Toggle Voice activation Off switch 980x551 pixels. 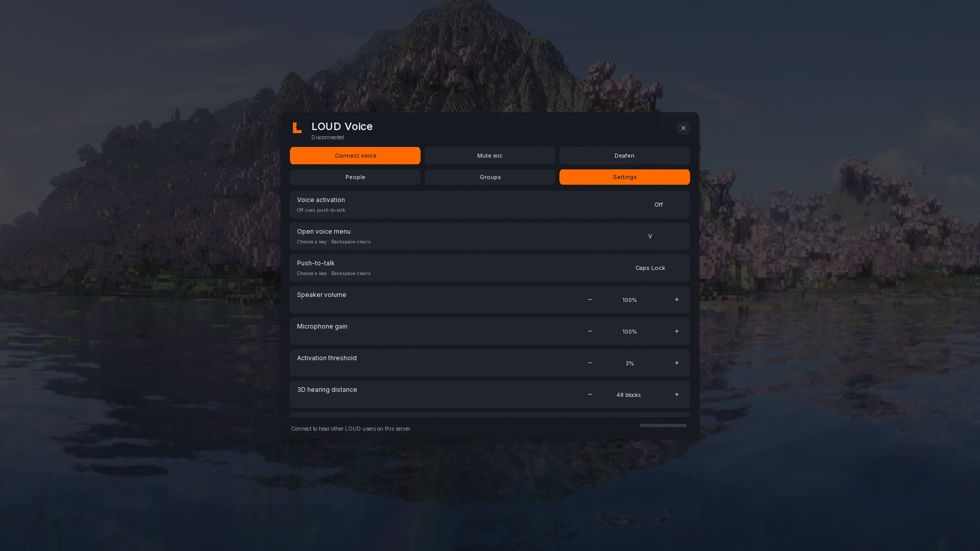(658, 205)
